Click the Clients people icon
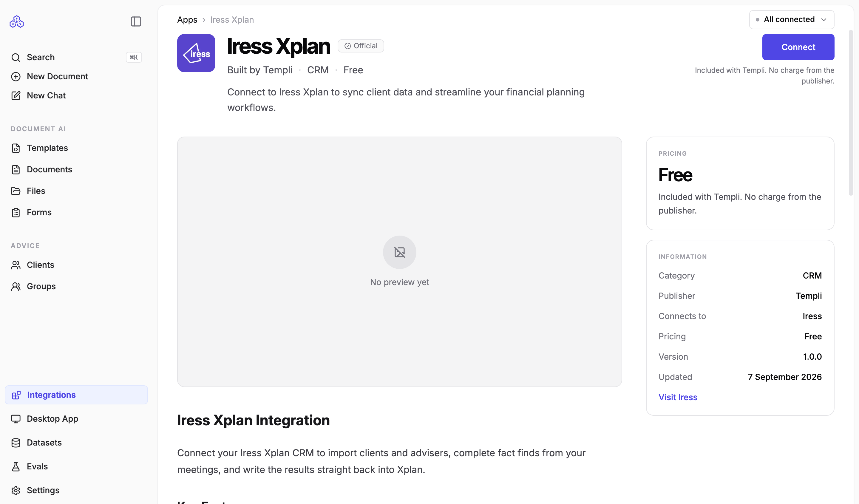Image resolution: width=859 pixels, height=504 pixels. 16,265
